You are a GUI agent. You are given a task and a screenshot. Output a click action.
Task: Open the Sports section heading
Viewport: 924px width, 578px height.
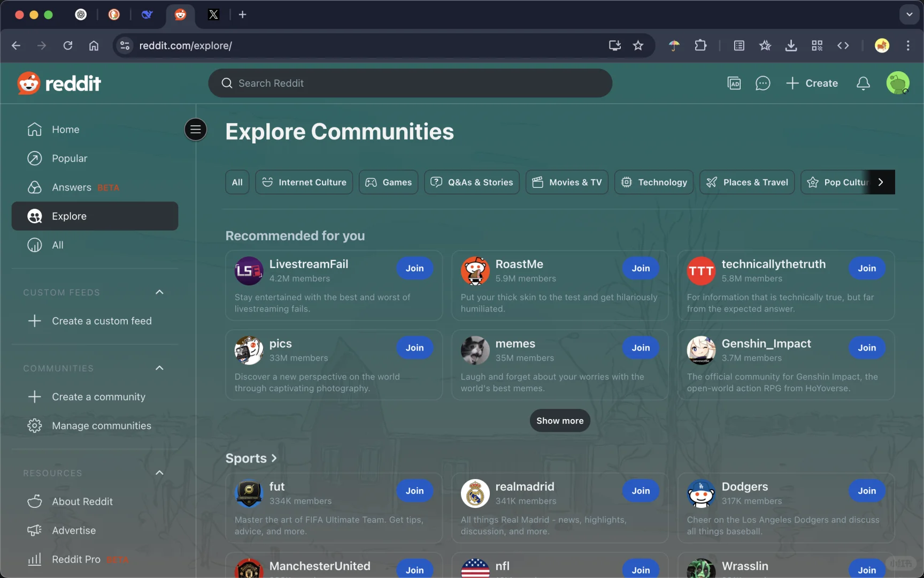pyautogui.click(x=251, y=458)
